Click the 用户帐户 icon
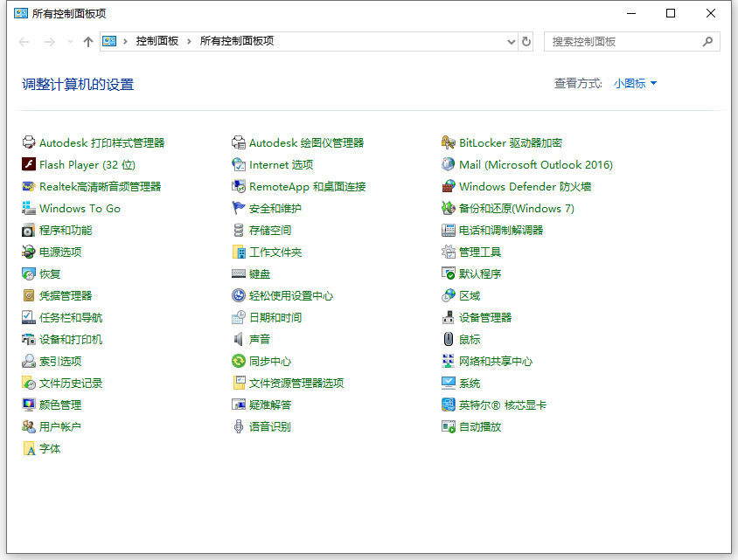 point(29,427)
